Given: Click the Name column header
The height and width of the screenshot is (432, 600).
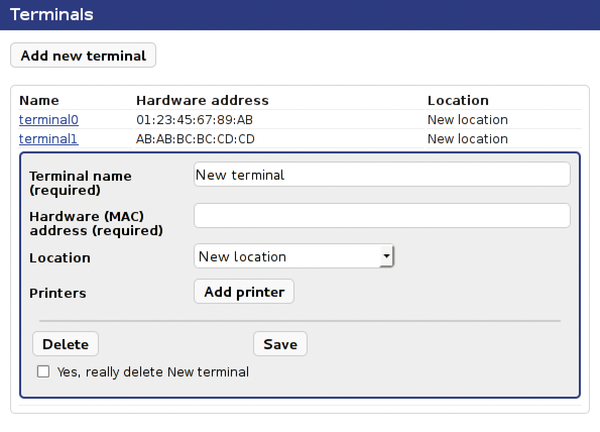Looking at the screenshot, I should click(39, 100).
